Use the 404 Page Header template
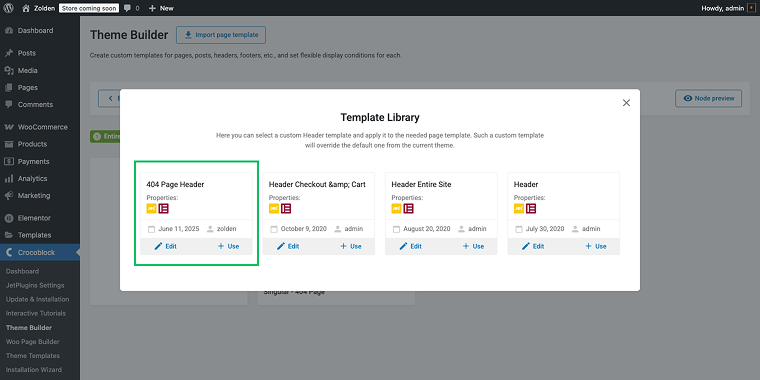Viewport: 760px width, 380px height. [228, 246]
